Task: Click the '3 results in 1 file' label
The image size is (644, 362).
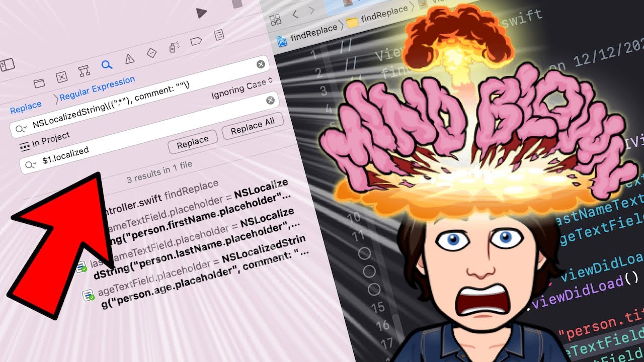Action: pyautogui.click(x=159, y=172)
